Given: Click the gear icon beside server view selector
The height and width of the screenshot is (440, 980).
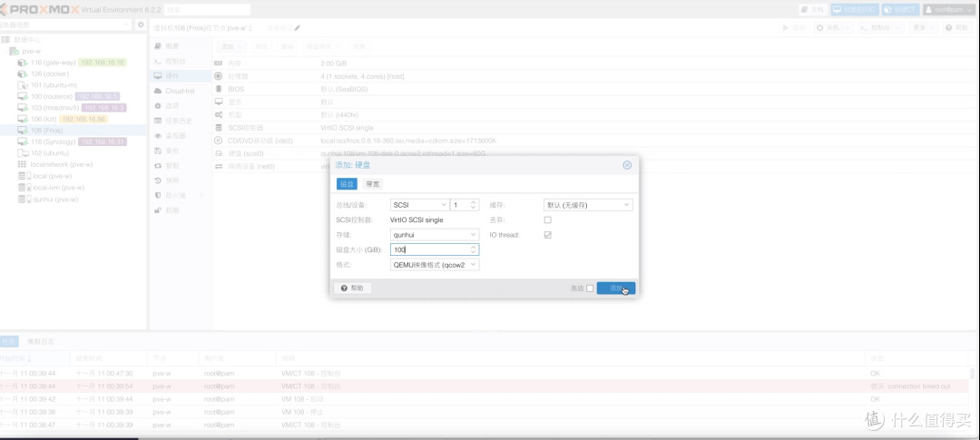Looking at the screenshot, I should pyautogui.click(x=141, y=25).
